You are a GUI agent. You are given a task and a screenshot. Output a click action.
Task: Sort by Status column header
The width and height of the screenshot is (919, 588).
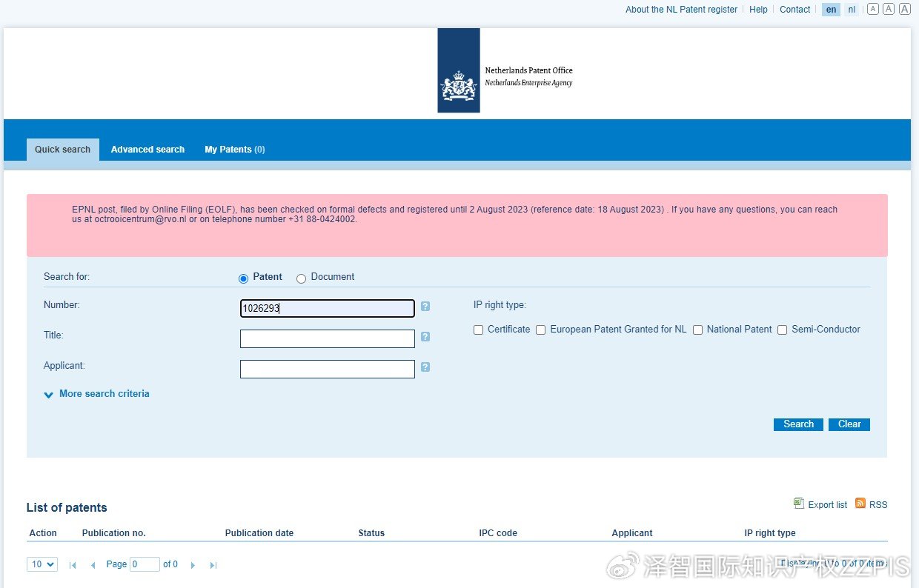[371, 533]
